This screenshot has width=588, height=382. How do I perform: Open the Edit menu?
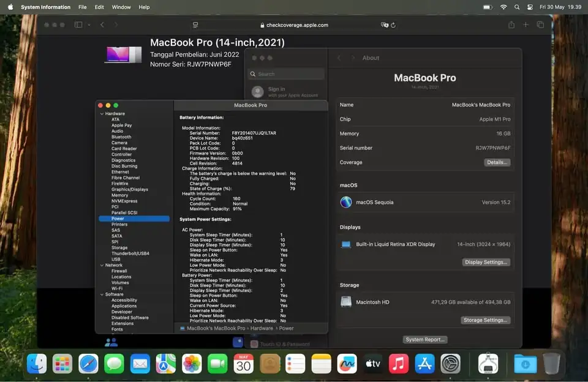(99, 7)
